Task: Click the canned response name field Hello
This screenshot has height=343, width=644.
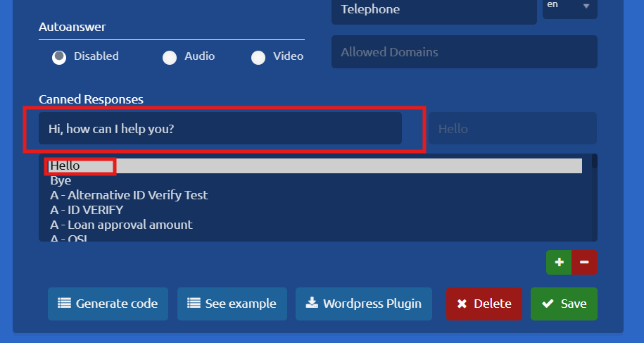Action: pyautogui.click(x=512, y=129)
